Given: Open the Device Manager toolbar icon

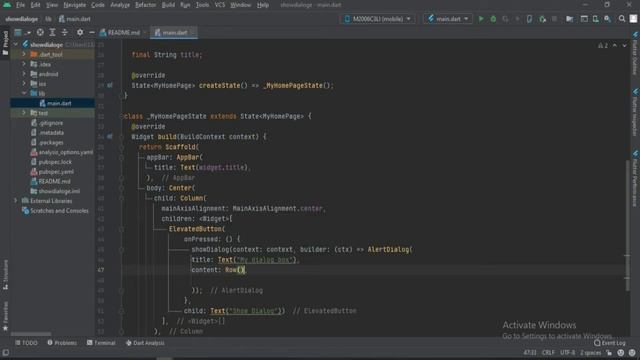Looking at the screenshot, I should point(596,19).
